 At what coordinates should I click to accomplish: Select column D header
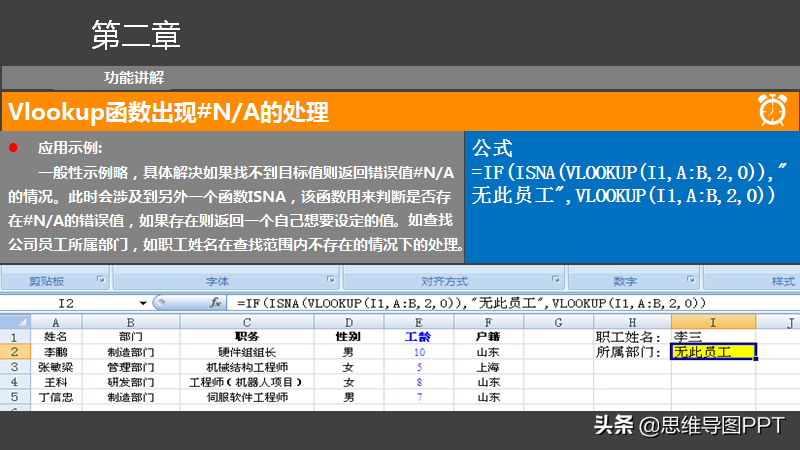[x=349, y=322]
